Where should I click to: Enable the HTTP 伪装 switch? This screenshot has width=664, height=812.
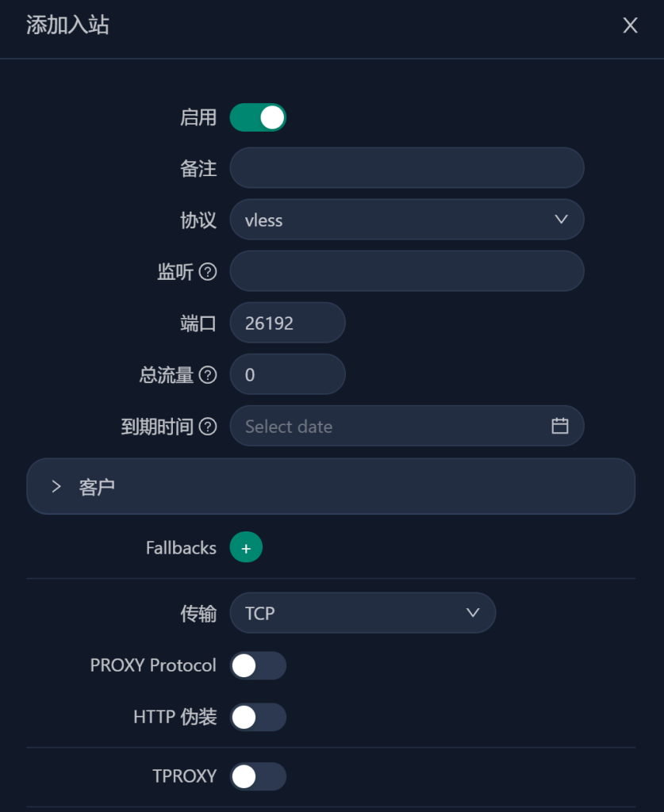[256, 717]
